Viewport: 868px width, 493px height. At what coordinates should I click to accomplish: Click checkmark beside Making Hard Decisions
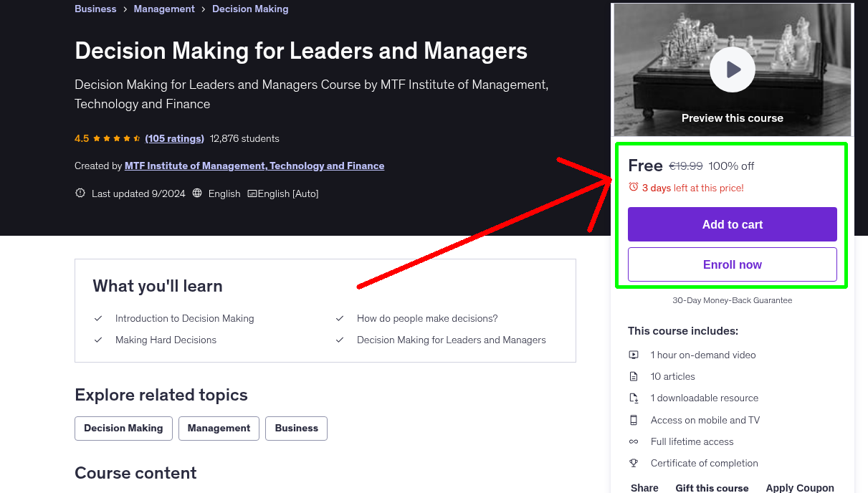pyautogui.click(x=98, y=340)
